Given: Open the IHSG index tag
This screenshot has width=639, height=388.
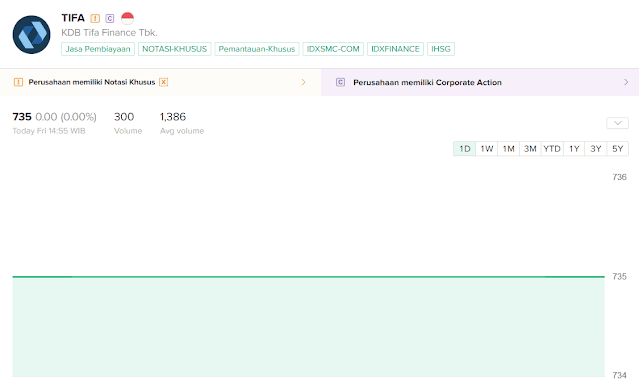Looking at the screenshot, I should tap(441, 49).
